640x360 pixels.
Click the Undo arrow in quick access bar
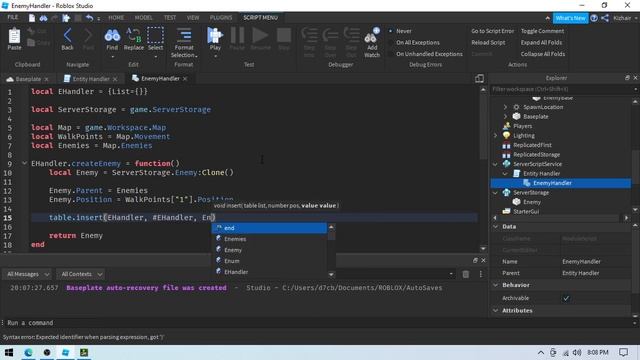click(89, 18)
